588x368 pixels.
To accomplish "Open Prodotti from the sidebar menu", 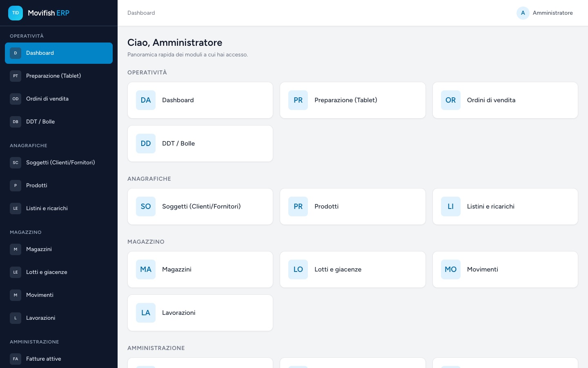I will [x=59, y=186].
